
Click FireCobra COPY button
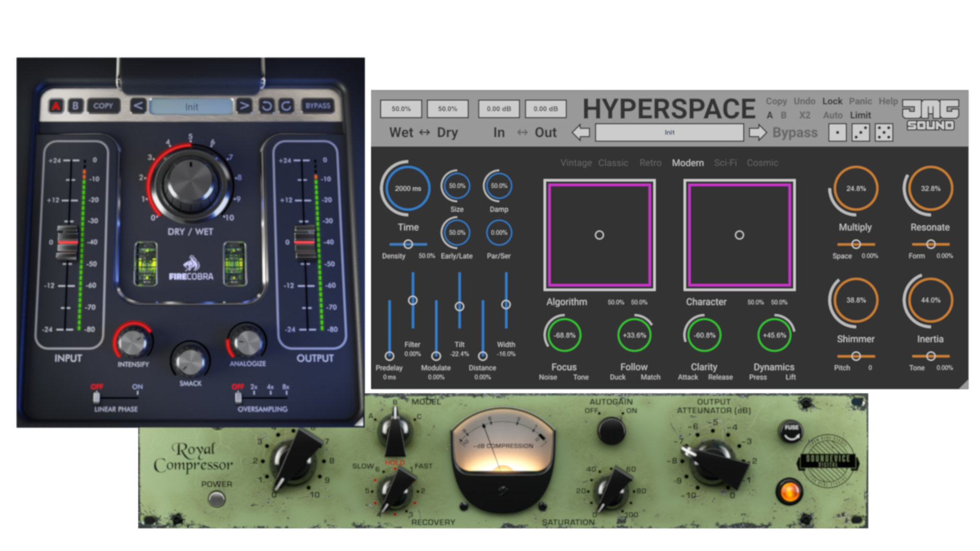(x=103, y=106)
